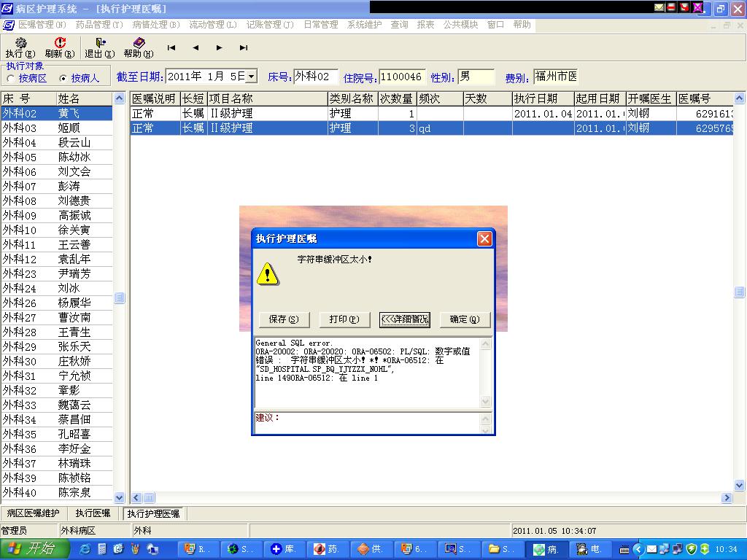
Task: Select patient row 外科05 陈幼冰
Action: [56, 157]
